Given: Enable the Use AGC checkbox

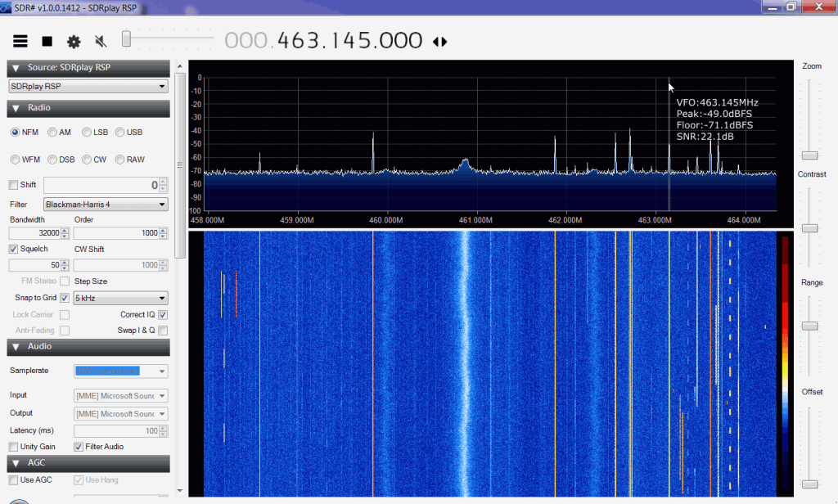Looking at the screenshot, I should 13,479.
